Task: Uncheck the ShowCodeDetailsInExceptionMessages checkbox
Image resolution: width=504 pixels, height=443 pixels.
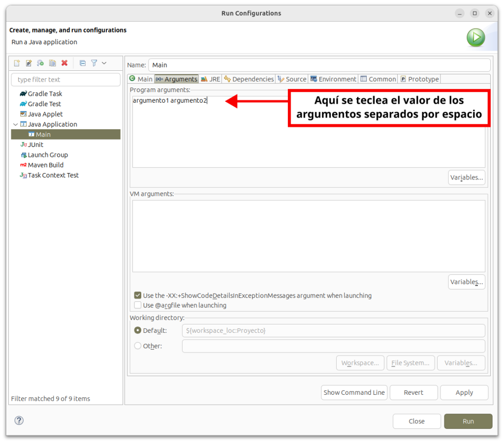Action: pos(138,295)
